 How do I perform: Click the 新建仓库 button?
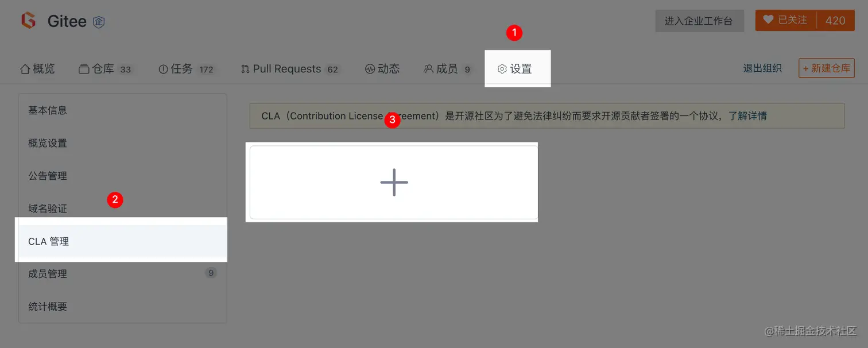(826, 68)
